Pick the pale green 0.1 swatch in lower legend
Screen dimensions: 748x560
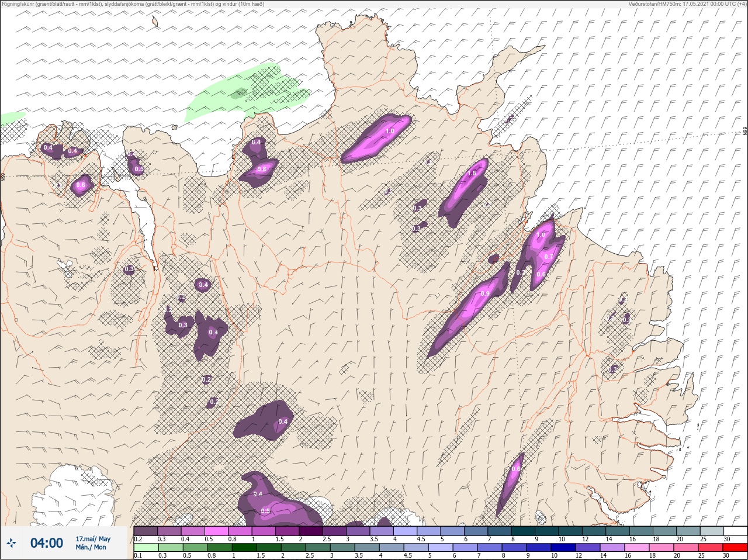[146, 548]
